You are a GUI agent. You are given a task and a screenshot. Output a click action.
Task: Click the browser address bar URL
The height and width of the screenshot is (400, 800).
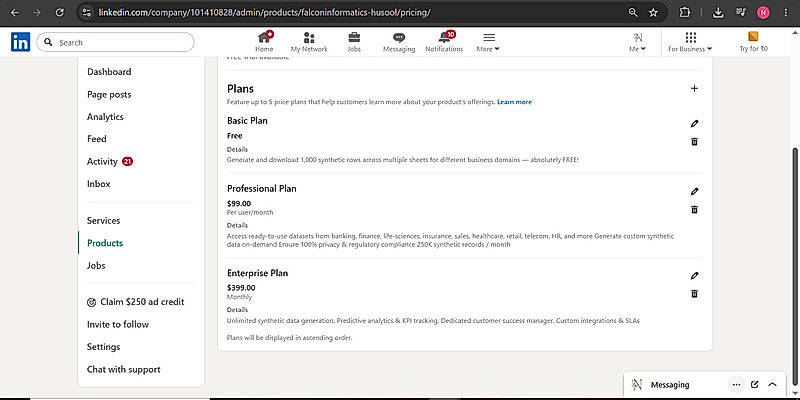point(265,13)
